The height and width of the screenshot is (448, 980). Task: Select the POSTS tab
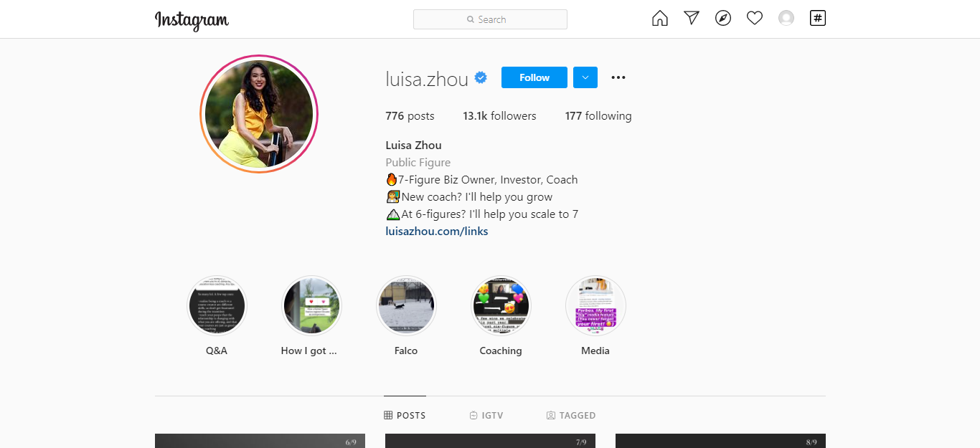405,415
